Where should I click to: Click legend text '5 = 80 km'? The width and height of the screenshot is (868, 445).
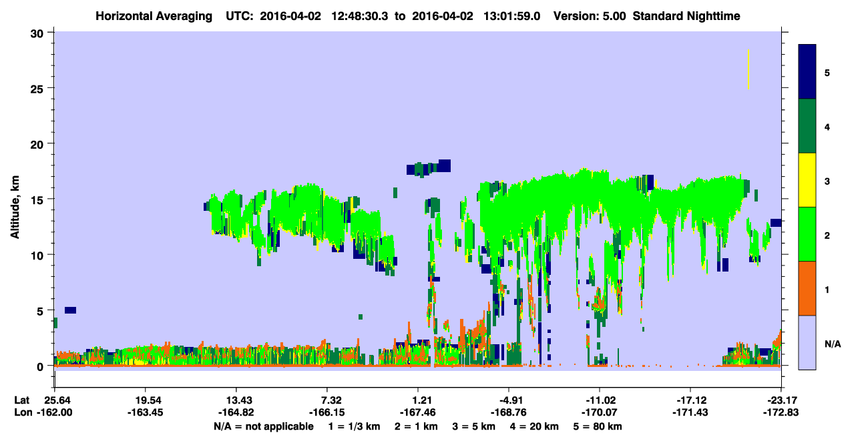click(599, 426)
